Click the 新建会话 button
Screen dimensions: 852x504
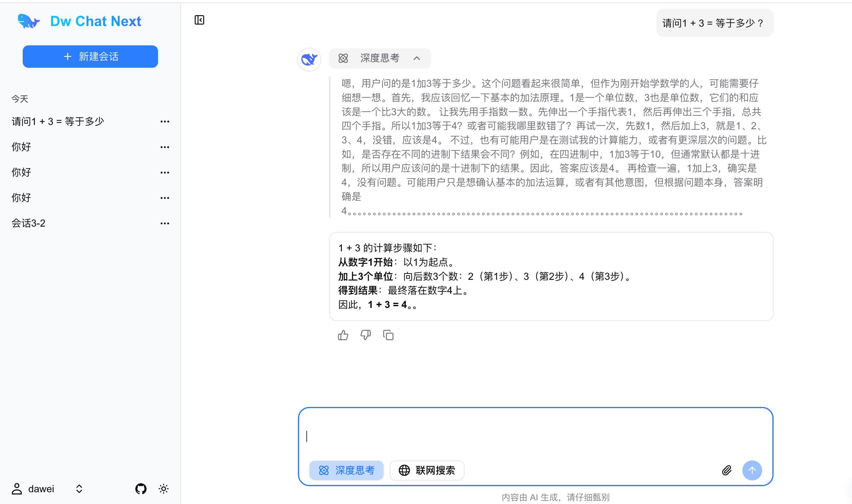[x=90, y=56]
